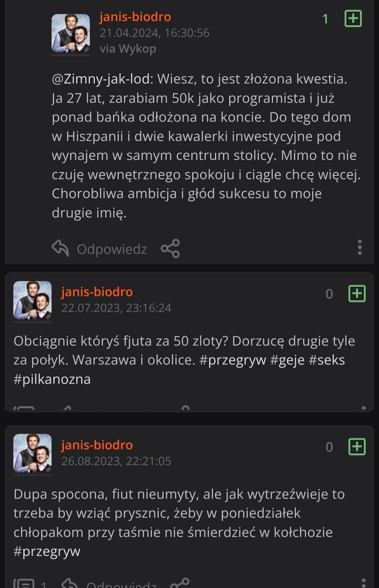Screen dimensions: 379x588
Task: Upvote the 22.07.2023 post with plus
Action: point(357,293)
